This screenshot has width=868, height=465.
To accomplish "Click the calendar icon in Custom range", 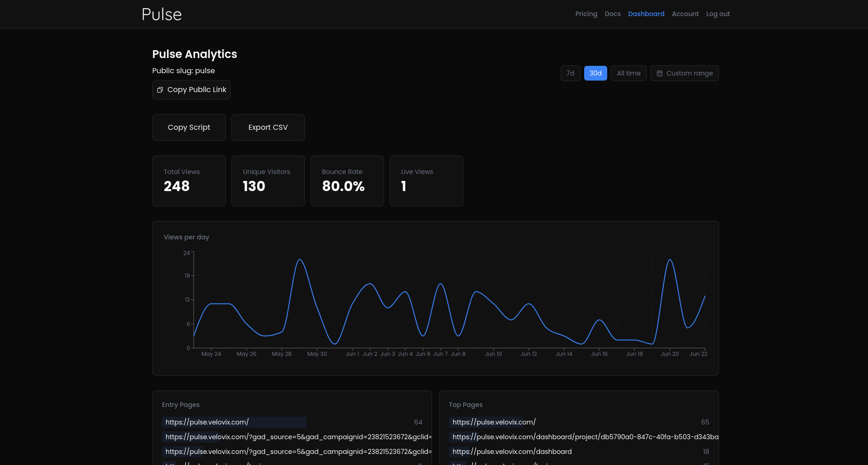I will [660, 73].
